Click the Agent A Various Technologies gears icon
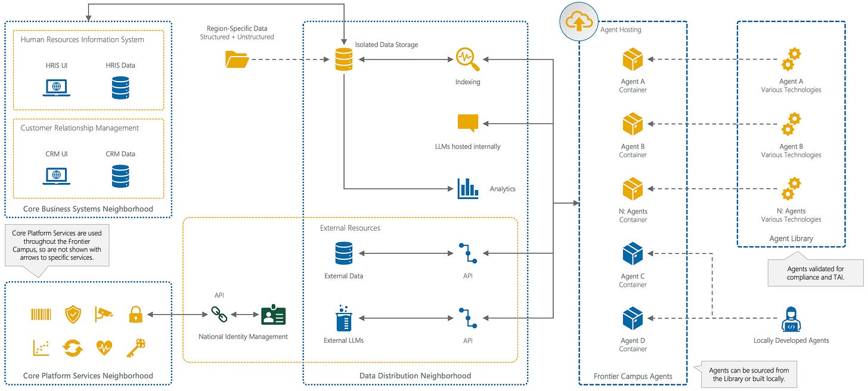The height and width of the screenshot is (391, 868). tap(791, 60)
